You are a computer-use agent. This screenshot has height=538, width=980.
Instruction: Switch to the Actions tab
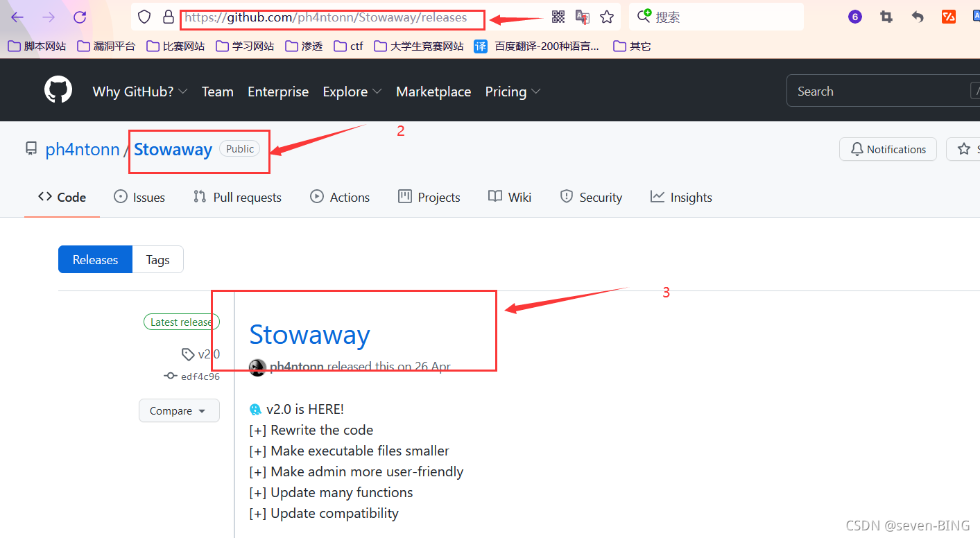[340, 197]
